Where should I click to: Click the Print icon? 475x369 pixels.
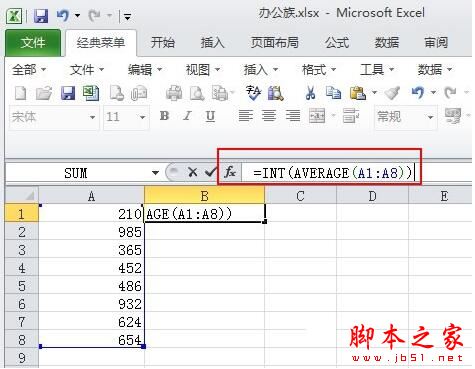tap(174, 93)
